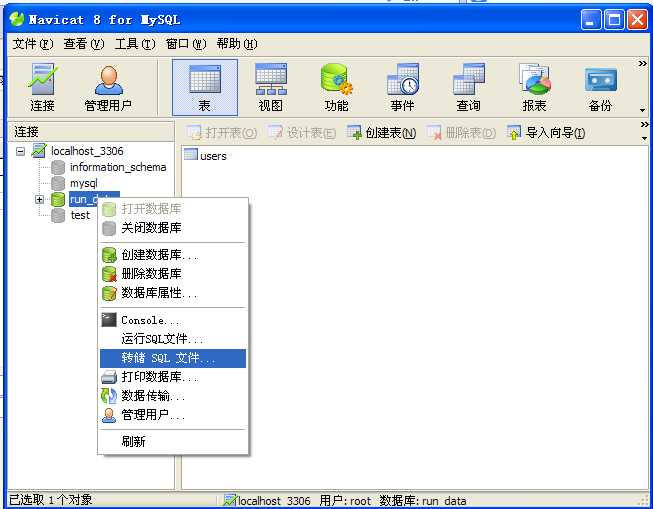Expand the run_data database node

pos(39,200)
